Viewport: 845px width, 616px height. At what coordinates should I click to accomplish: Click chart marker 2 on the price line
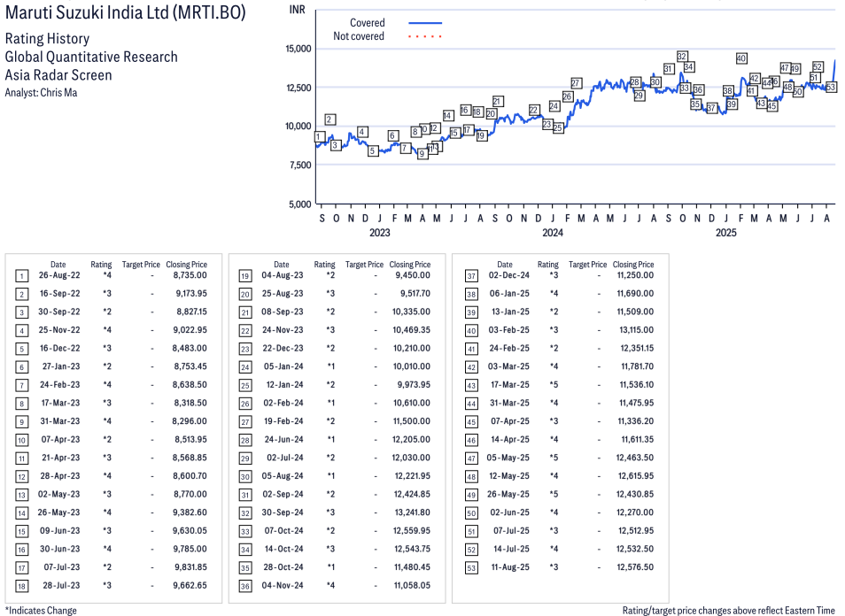coord(330,119)
